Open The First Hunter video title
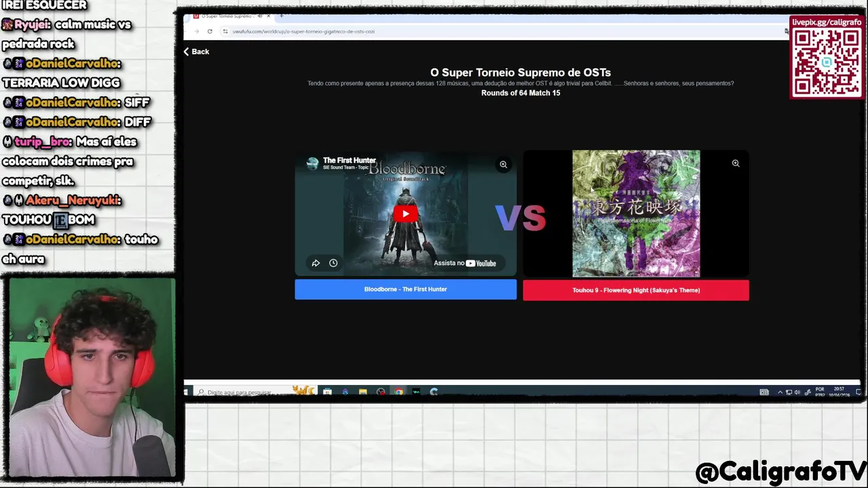Screen dimensions: 868x488 [x=349, y=160]
